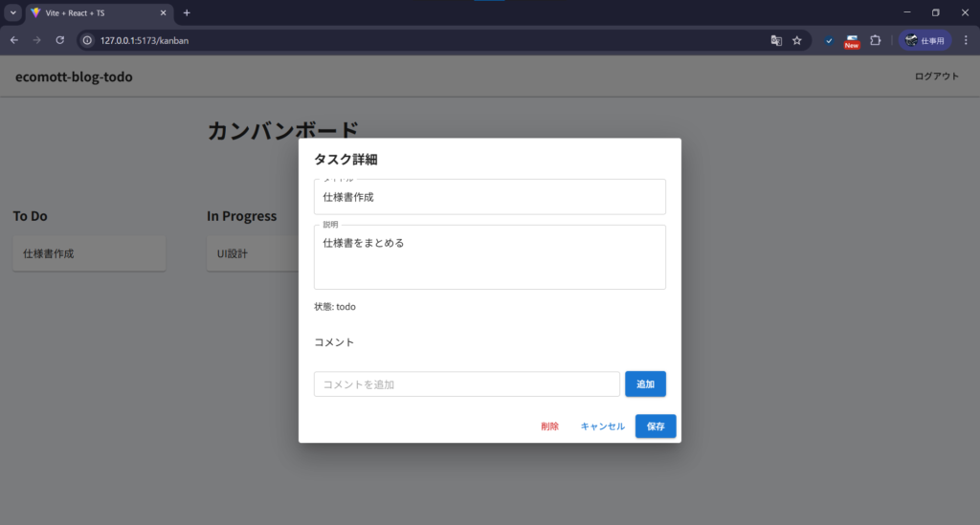Reload the page with refresh icon
980x525 pixels.
coord(60,40)
